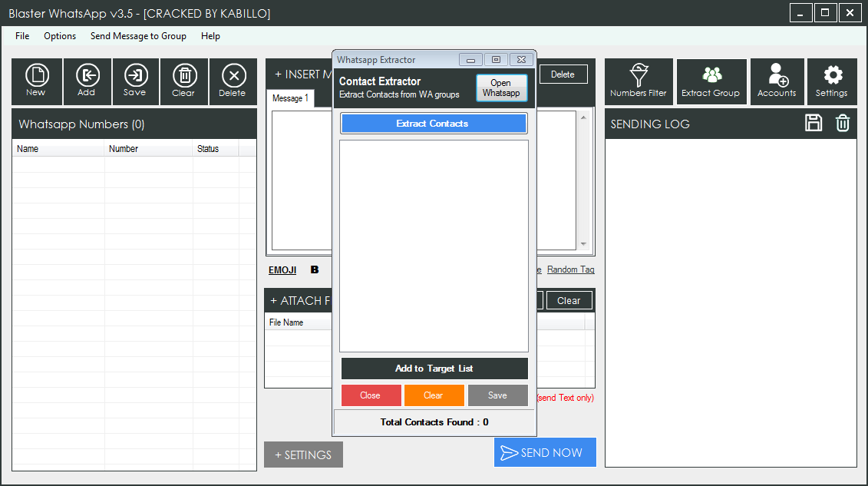The height and width of the screenshot is (486, 868).
Task: Open the Help menu
Action: click(x=210, y=36)
